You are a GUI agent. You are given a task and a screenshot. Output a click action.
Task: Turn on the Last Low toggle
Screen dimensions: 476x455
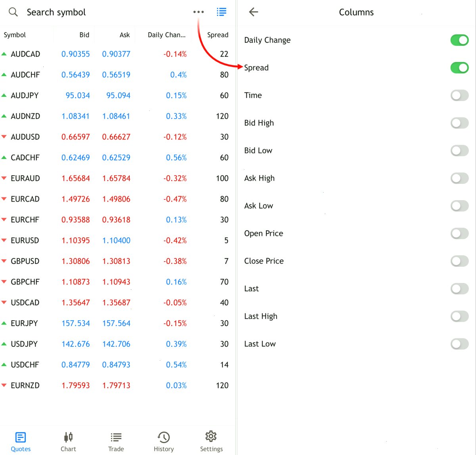[459, 344]
